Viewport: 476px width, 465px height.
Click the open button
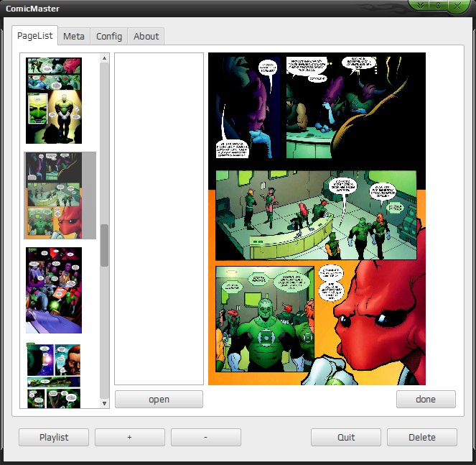click(x=159, y=400)
